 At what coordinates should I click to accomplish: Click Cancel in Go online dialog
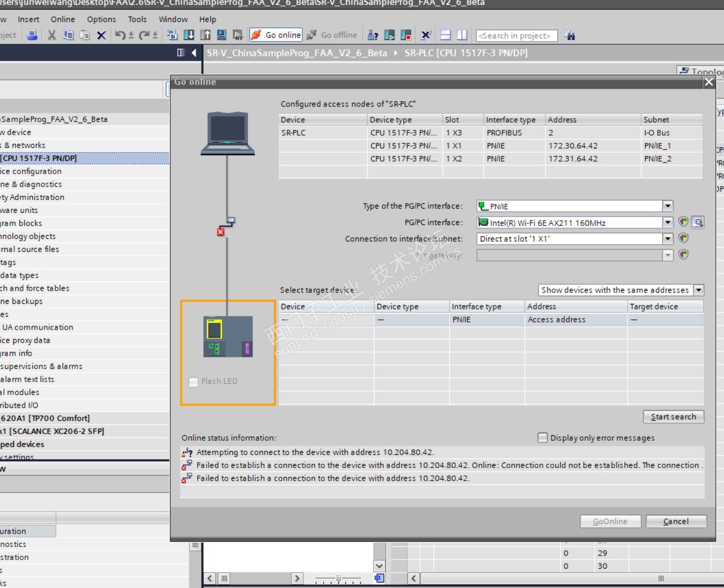click(x=676, y=521)
